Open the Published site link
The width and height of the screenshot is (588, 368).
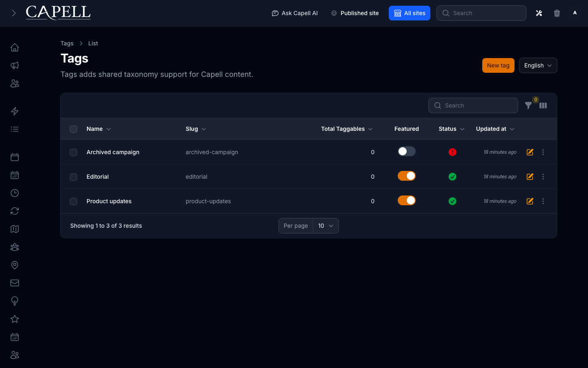[355, 13]
